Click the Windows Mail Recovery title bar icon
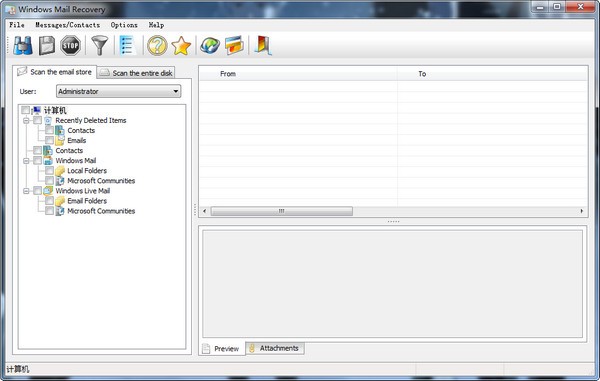This screenshot has width=600, height=381. coord(11,9)
